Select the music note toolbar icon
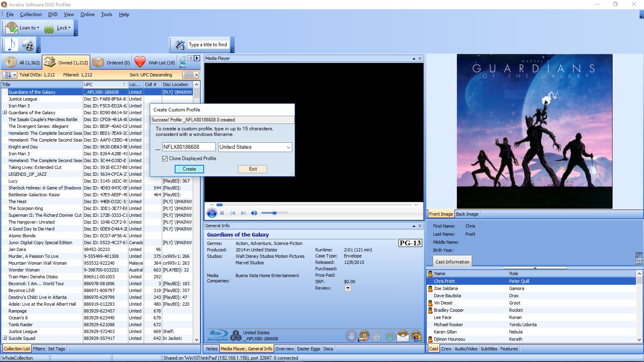644x362 pixels. pos(11,44)
